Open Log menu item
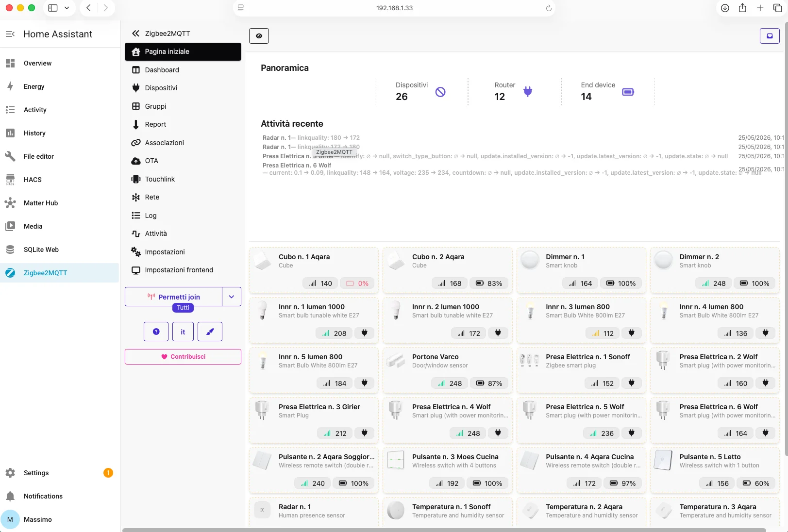The height and width of the screenshot is (532, 788). tap(183, 216)
